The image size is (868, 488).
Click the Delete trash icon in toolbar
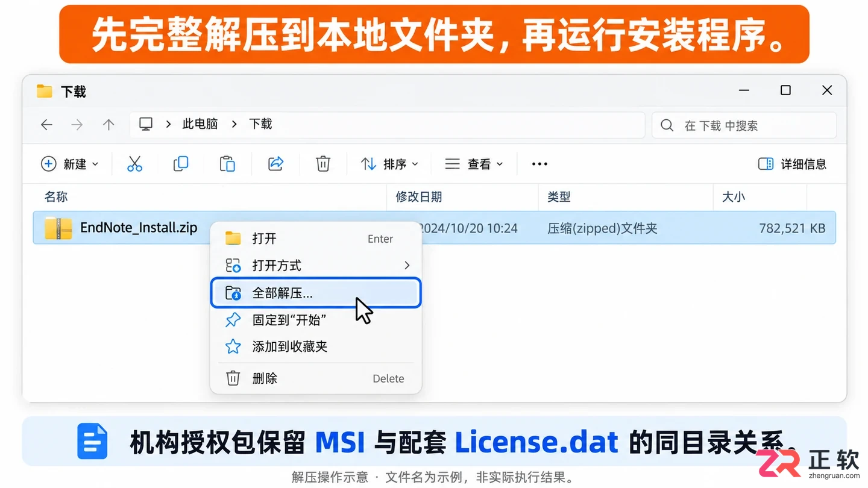pos(323,164)
